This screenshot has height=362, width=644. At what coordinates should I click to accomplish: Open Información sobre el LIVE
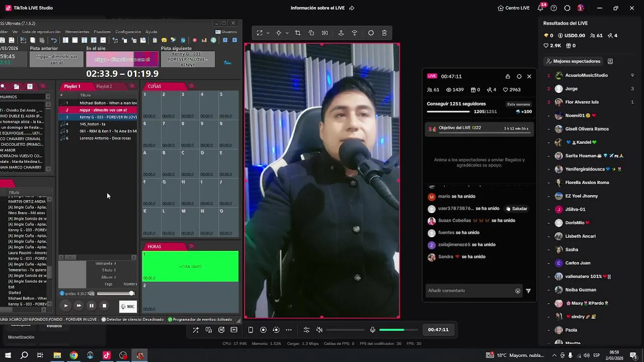323,8
